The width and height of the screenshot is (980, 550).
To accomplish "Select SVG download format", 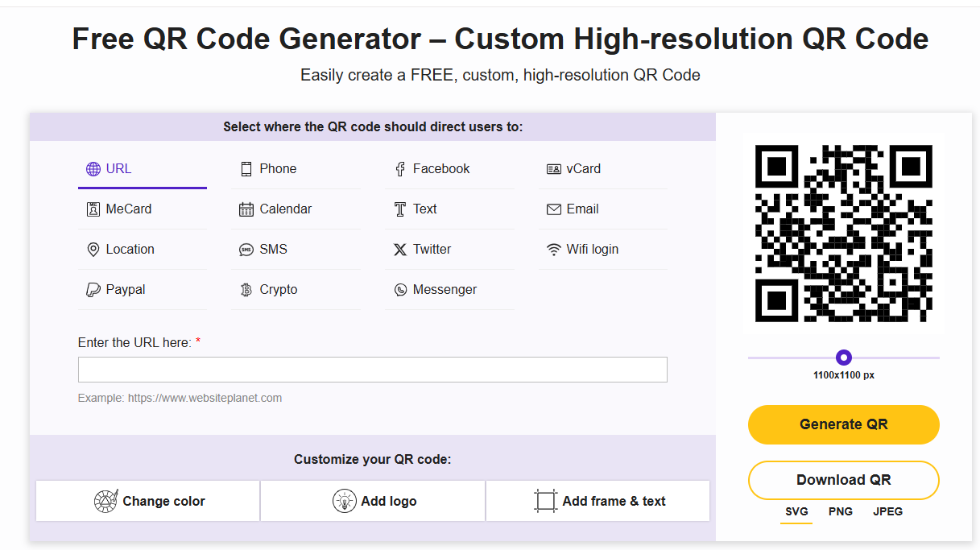I will [x=796, y=511].
